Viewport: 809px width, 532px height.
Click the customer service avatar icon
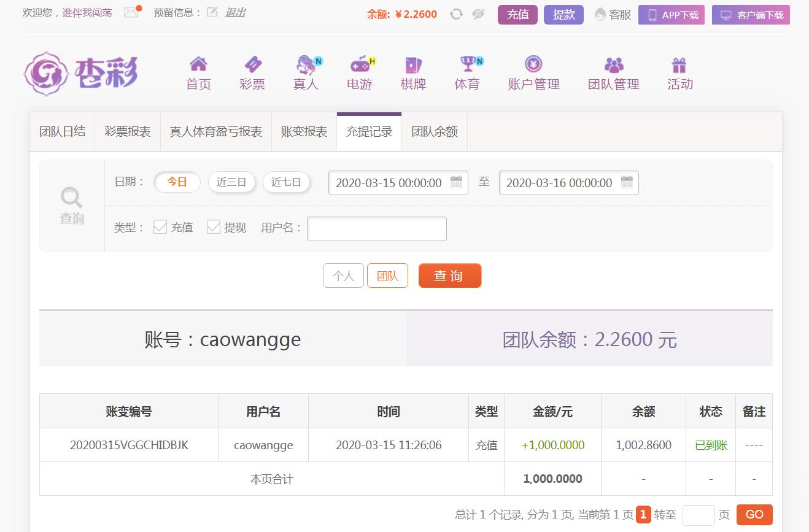600,14
